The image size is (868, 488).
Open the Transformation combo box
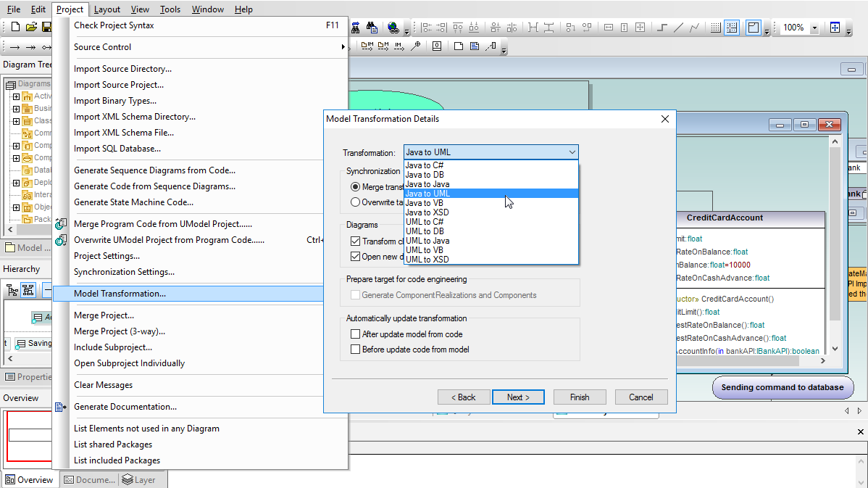[x=491, y=152]
